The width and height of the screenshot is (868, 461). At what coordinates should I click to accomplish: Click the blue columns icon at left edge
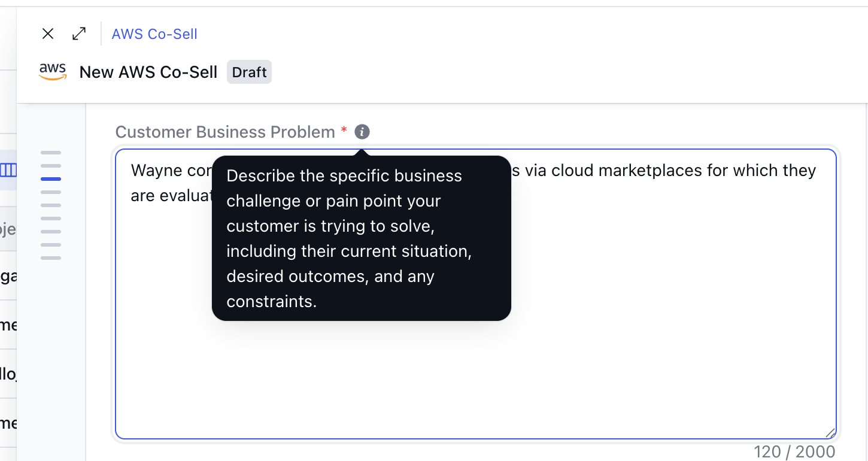point(8,171)
